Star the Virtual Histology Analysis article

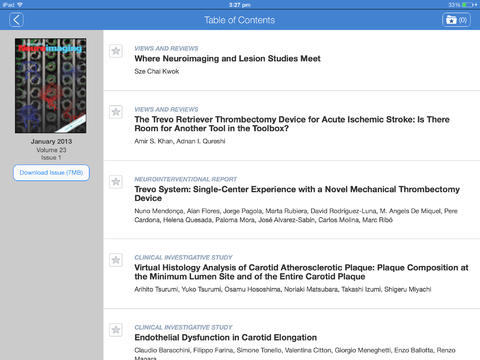(116, 260)
